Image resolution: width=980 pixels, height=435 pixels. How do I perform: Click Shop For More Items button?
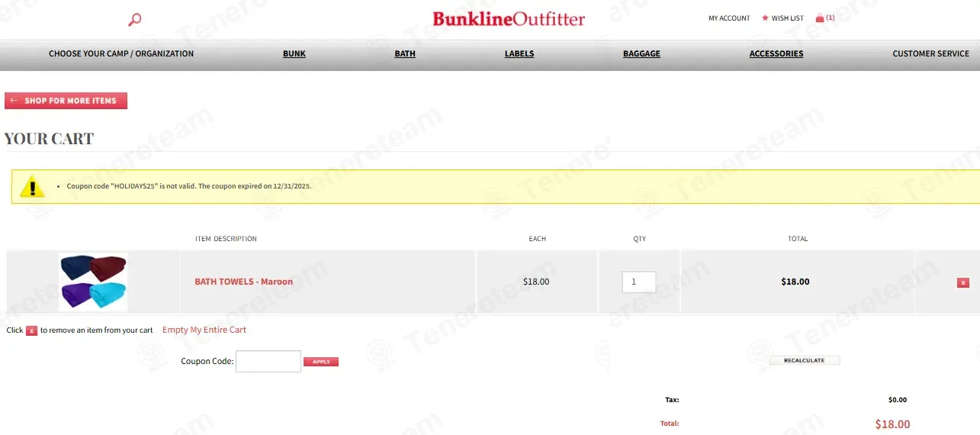(66, 101)
